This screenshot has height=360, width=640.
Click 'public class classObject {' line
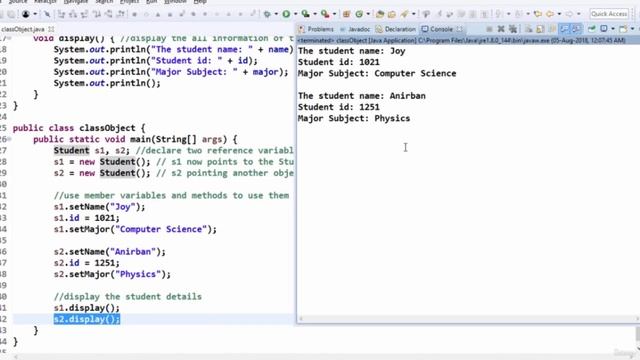coord(79,128)
